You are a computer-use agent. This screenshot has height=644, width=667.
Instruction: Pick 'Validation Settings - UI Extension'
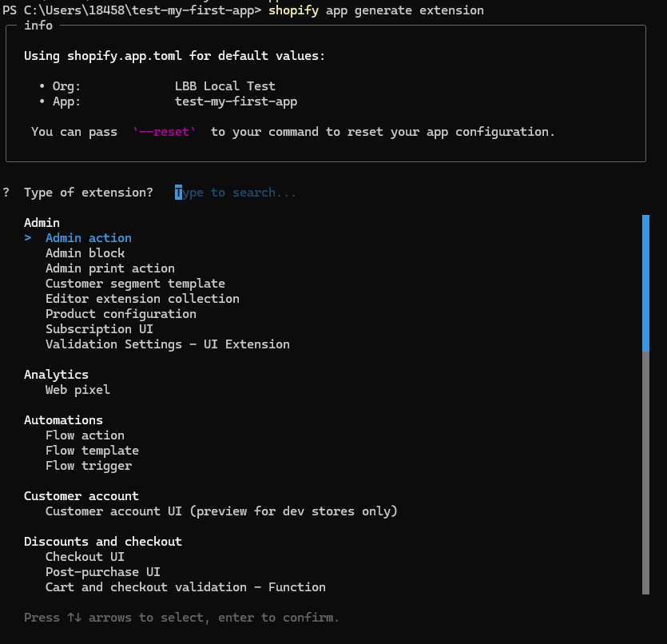168,344
